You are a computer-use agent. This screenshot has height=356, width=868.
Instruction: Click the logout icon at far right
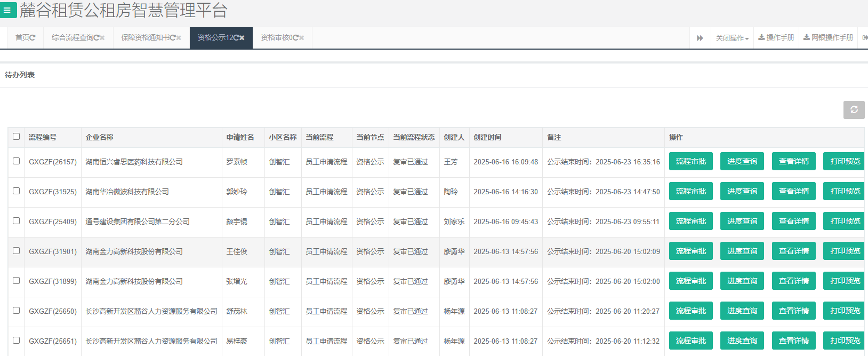pyautogui.click(x=865, y=38)
